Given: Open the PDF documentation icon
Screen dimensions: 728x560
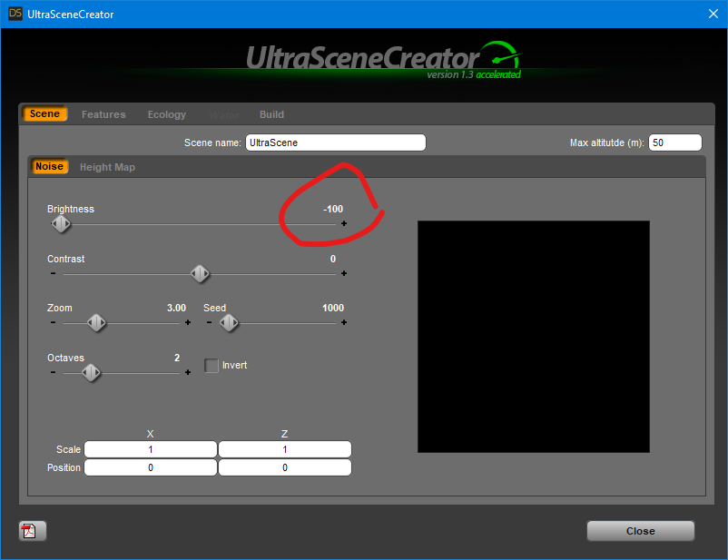Looking at the screenshot, I should click(x=33, y=530).
